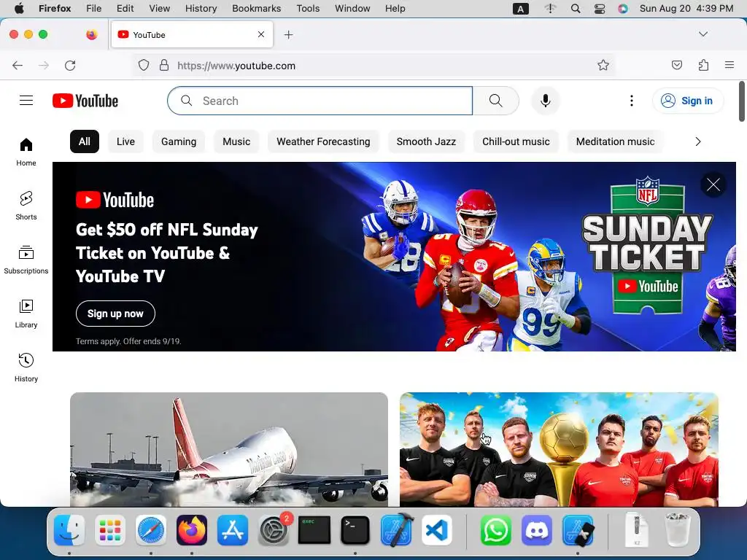Image resolution: width=747 pixels, height=560 pixels.
Task: Open the Tools menu
Action: 308,9
